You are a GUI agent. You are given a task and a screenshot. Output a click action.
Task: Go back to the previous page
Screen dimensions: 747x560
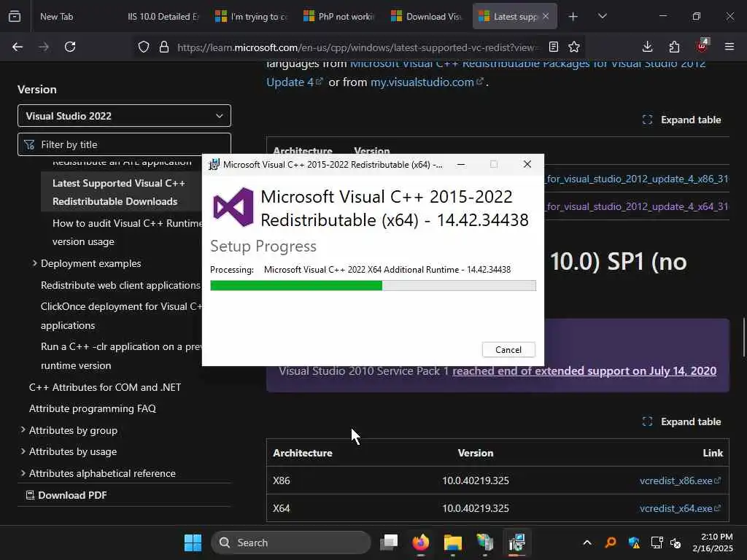pos(18,47)
